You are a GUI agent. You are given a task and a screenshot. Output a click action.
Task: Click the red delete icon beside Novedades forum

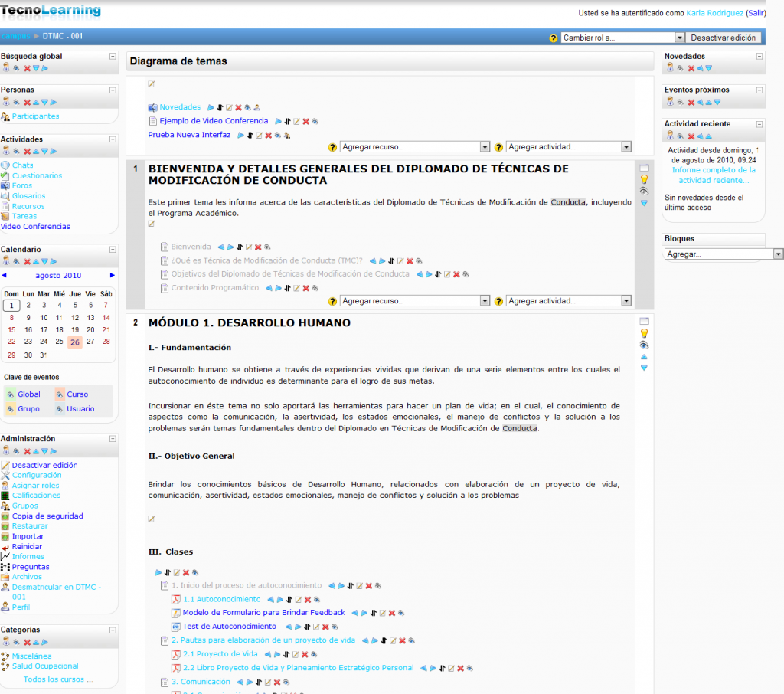pyautogui.click(x=239, y=108)
